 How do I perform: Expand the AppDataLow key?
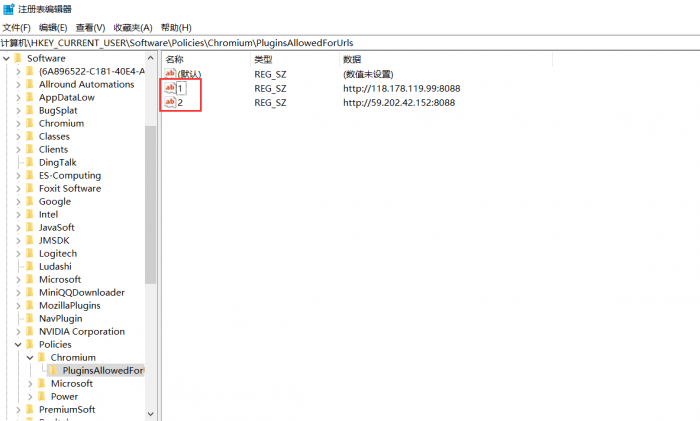pos(18,97)
